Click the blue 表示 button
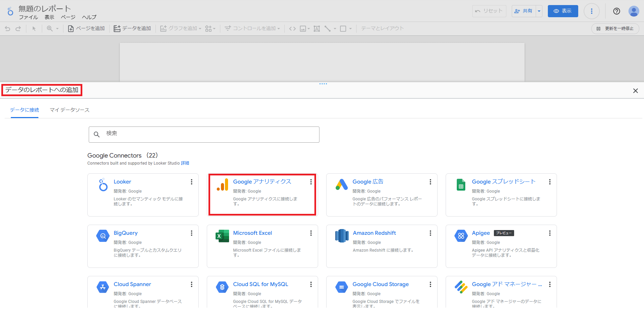 [x=563, y=11]
